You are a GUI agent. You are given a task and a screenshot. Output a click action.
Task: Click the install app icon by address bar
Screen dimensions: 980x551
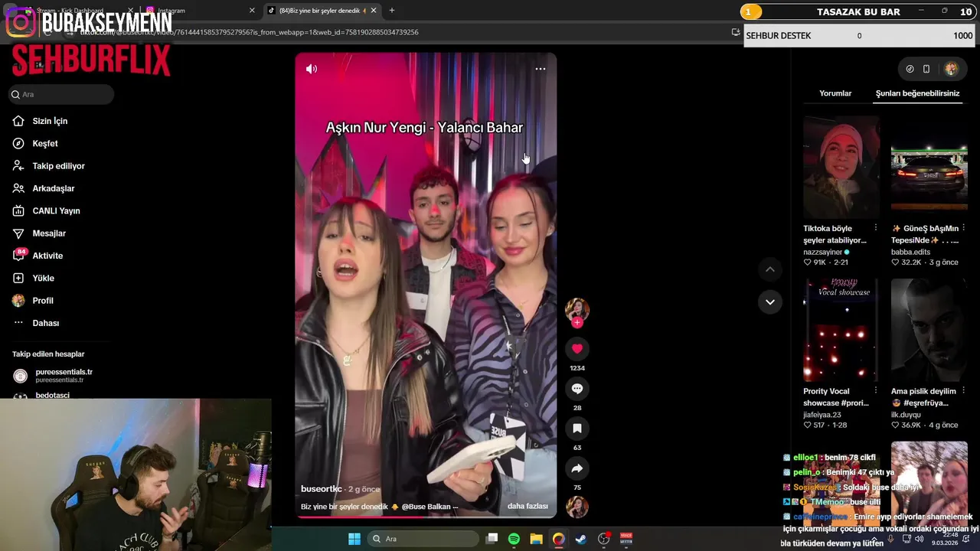(736, 32)
